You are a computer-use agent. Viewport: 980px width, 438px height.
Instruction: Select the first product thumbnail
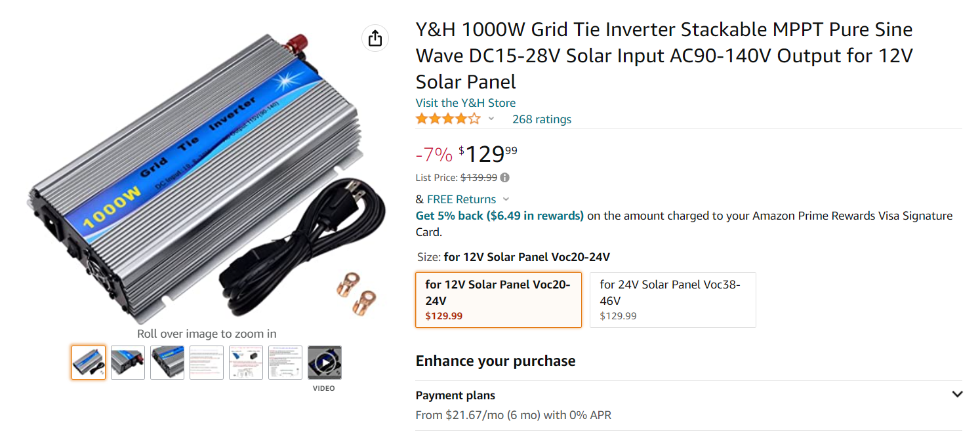point(89,363)
